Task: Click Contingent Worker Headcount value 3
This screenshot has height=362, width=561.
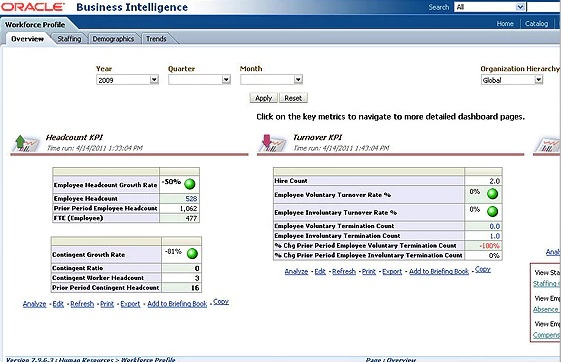Action: coord(197,278)
